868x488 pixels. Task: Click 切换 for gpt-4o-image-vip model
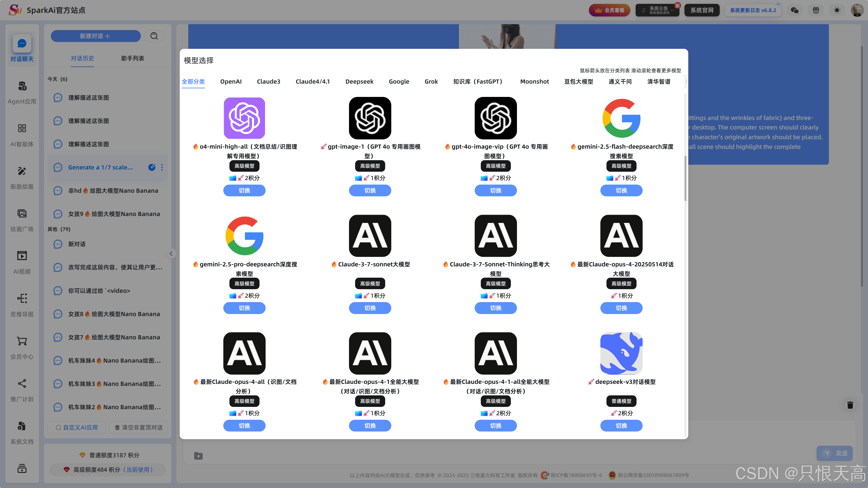pyautogui.click(x=496, y=191)
